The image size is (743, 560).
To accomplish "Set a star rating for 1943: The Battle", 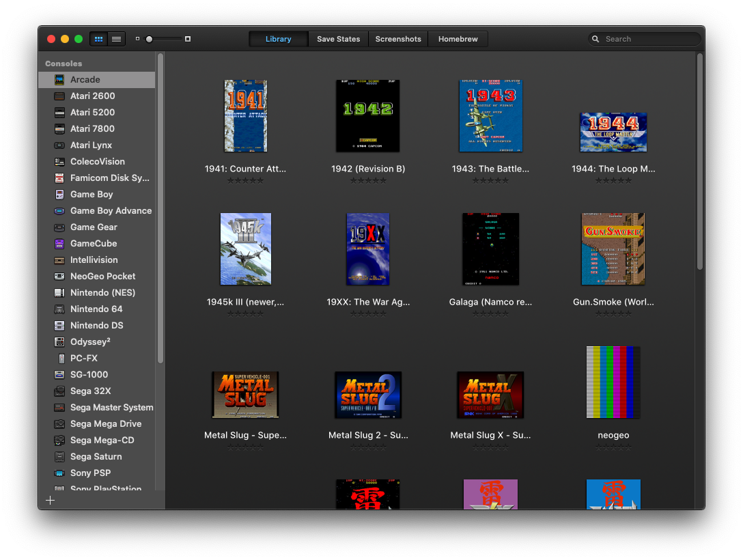I will pos(490,180).
